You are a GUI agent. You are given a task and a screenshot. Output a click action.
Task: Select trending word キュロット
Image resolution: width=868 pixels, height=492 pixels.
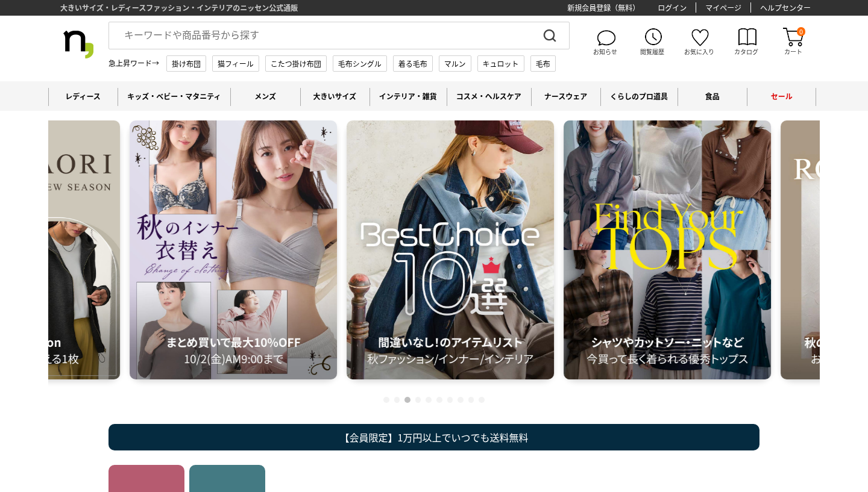point(501,64)
